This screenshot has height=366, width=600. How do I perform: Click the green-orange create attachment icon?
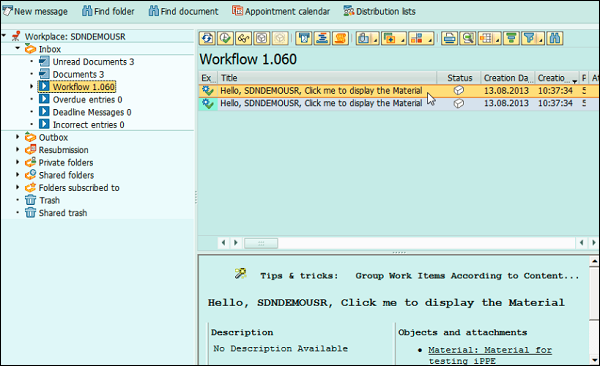(x=390, y=38)
